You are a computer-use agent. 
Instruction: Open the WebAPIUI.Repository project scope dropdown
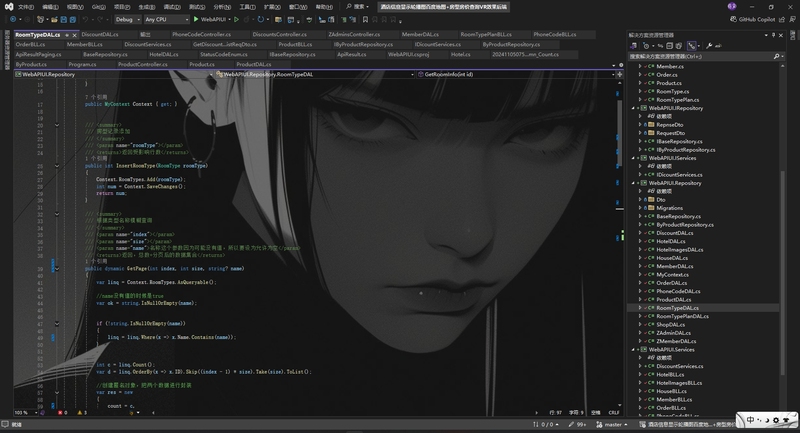(x=113, y=74)
